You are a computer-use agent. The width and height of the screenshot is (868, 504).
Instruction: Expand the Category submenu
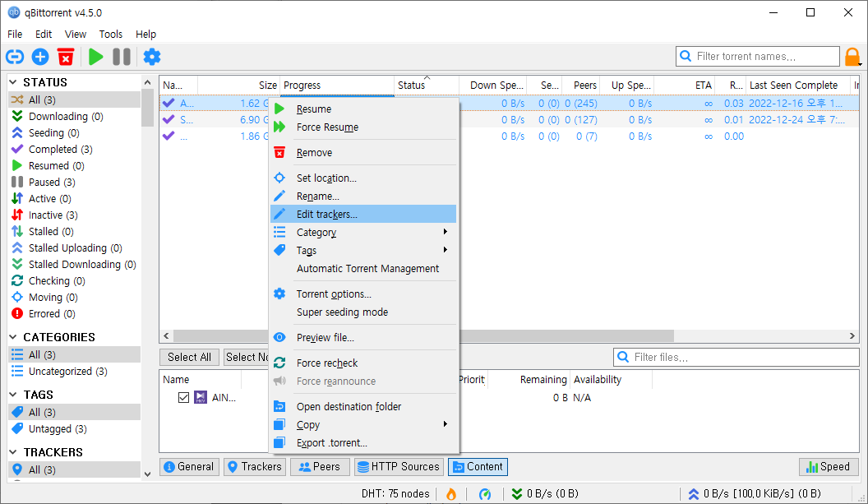[363, 232]
